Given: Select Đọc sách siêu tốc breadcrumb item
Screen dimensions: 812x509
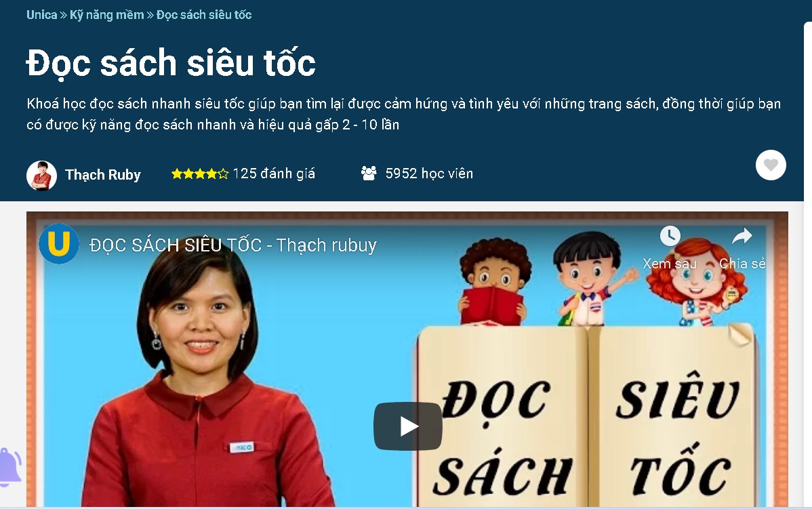Looking at the screenshot, I should pos(204,14).
